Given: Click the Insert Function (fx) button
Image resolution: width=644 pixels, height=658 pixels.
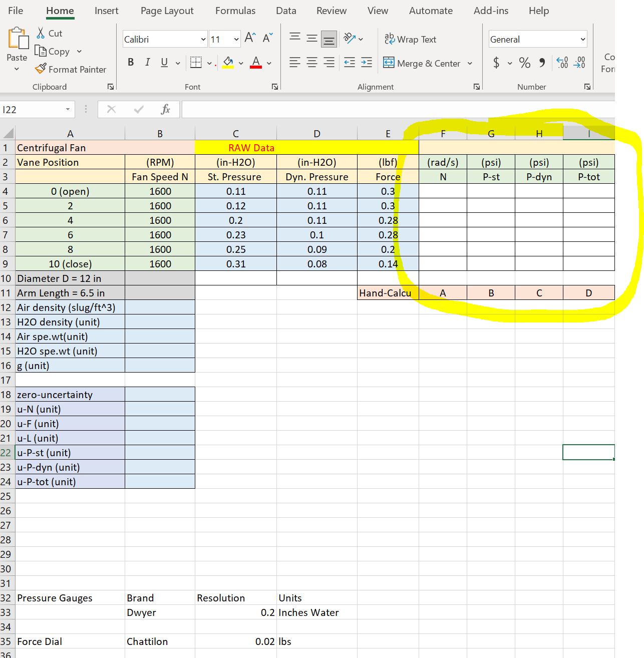Looking at the screenshot, I should click(x=166, y=109).
